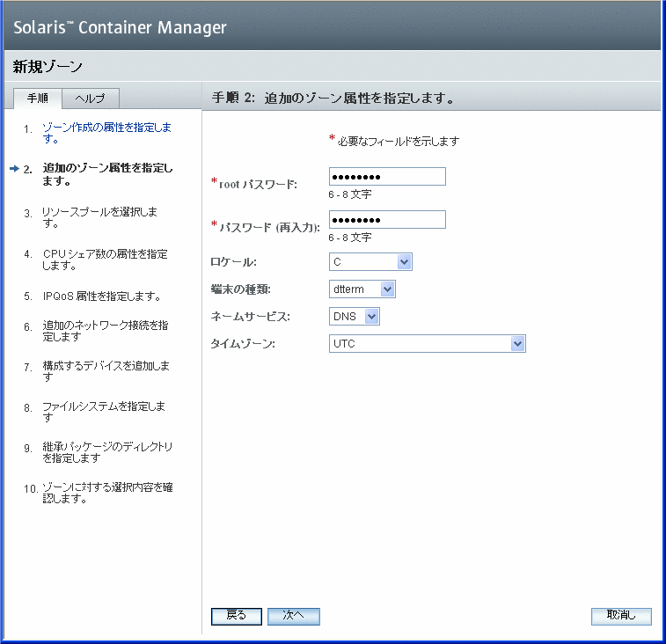Viewport: 666px width, 644px height.
Task: Click the 戻る button
Action: coord(237,617)
